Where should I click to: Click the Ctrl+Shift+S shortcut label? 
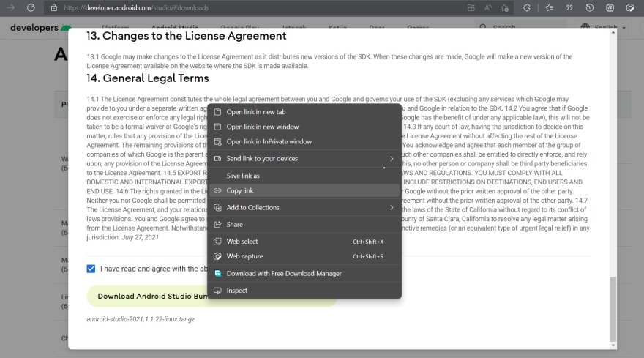[x=368, y=256]
